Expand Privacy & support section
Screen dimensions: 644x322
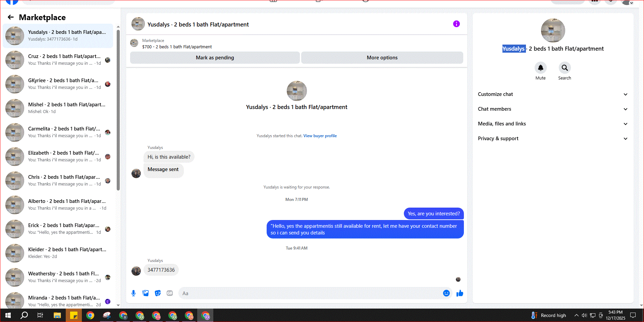pos(553,139)
